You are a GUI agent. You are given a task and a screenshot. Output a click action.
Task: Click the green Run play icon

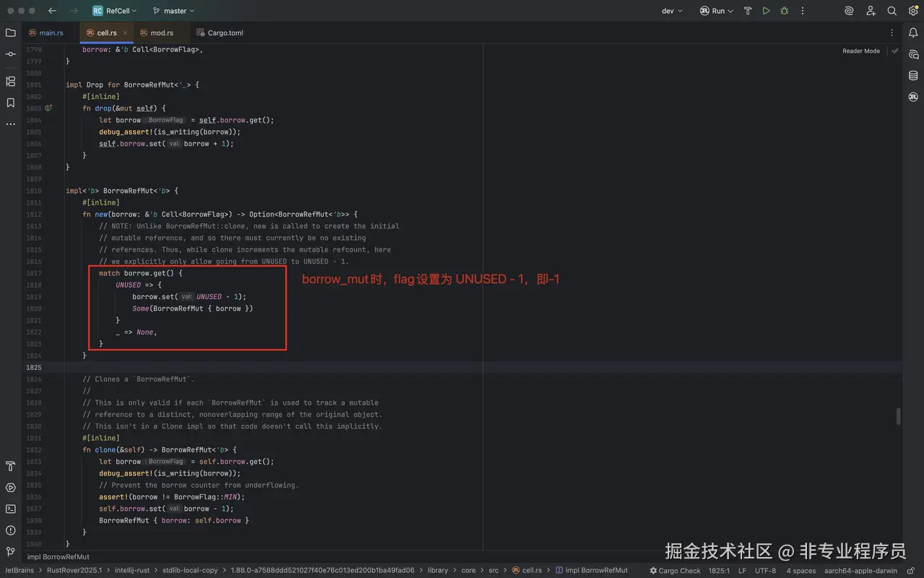click(766, 11)
